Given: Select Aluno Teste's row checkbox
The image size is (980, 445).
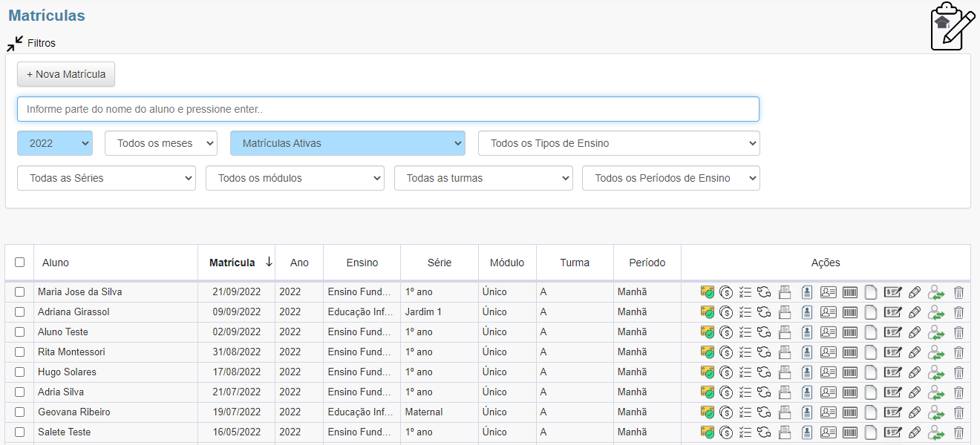Looking at the screenshot, I should point(20,332).
